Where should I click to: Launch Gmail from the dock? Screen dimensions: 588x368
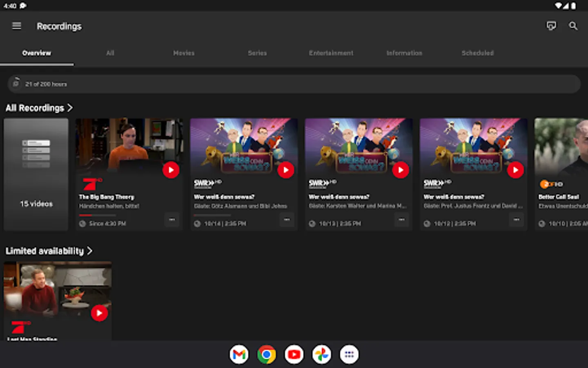[239, 355]
